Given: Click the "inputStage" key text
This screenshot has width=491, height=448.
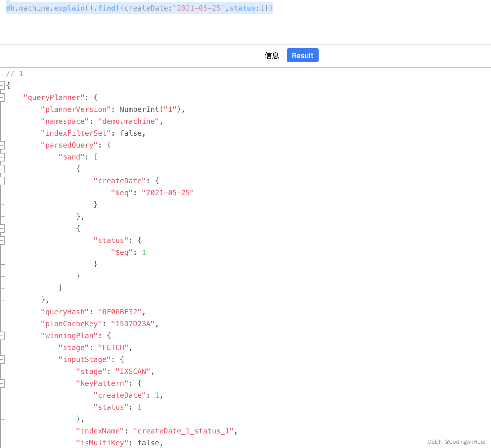Looking at the screenshot, I should pyautogui.click(x=85, y=359).
